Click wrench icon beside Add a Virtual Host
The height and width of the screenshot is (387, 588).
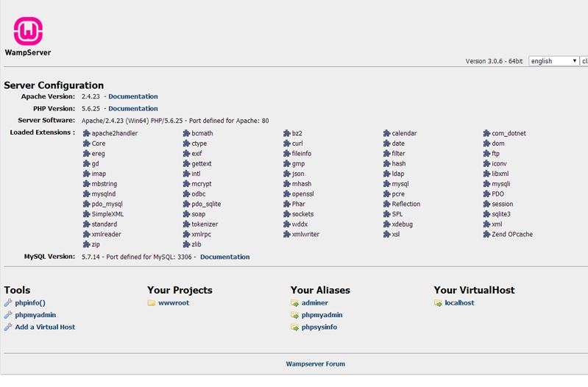(x=8, y=327)
